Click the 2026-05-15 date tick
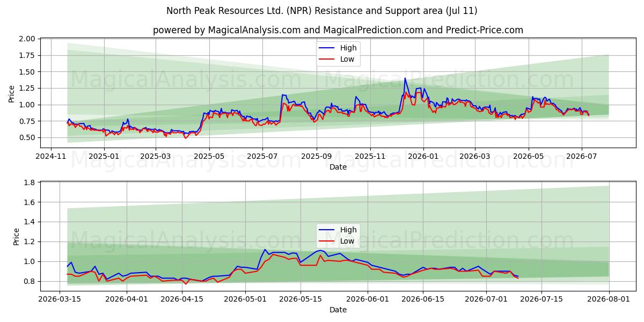The height and width of the screenshot is (322, 644). point(301,299)
